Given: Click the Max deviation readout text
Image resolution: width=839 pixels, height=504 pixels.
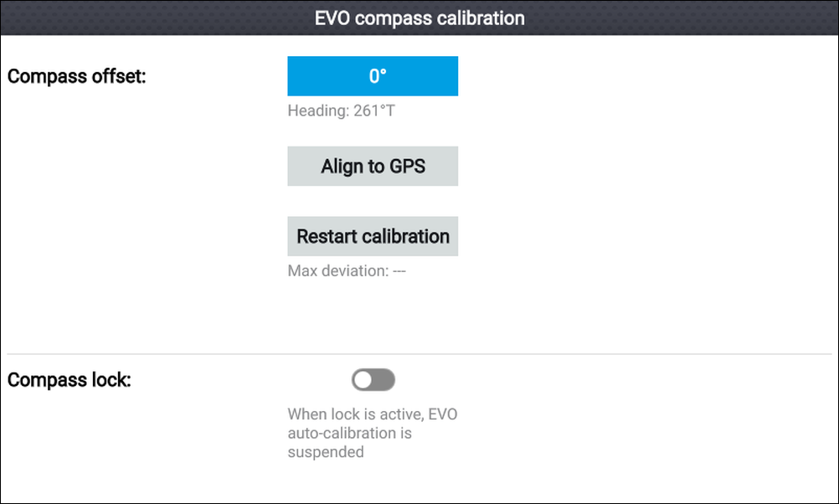Looking at the screenshot, I should (x=347, y=270).
